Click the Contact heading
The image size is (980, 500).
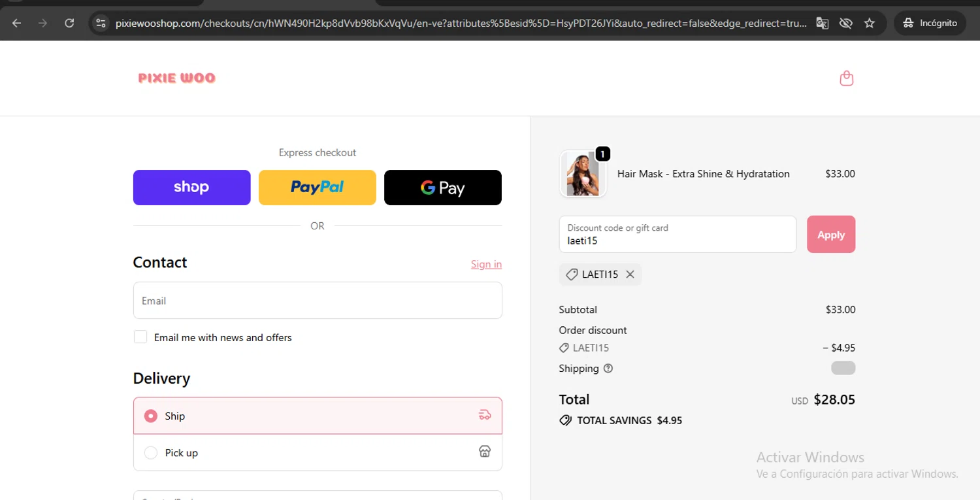click(160, 262)
